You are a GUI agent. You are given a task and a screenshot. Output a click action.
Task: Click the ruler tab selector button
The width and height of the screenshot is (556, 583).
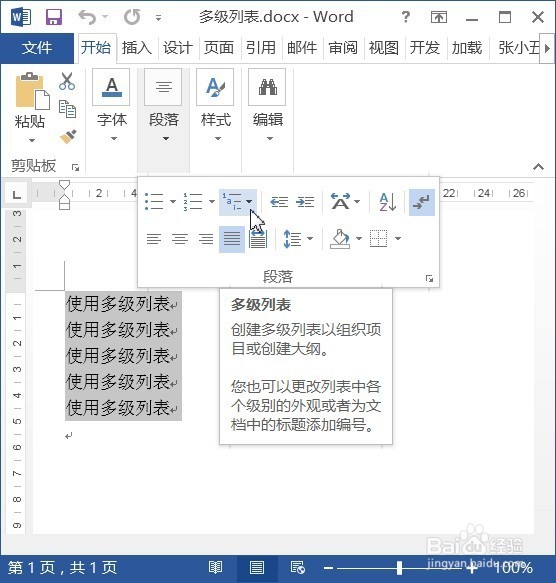(x=17, y=194)
